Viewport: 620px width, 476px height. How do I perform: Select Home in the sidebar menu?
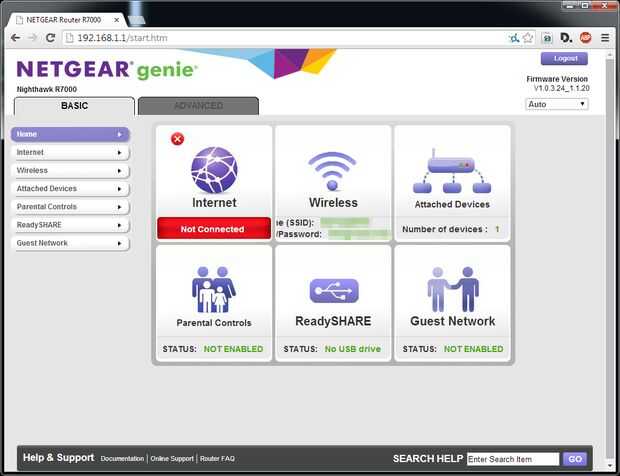pos(70,134)
